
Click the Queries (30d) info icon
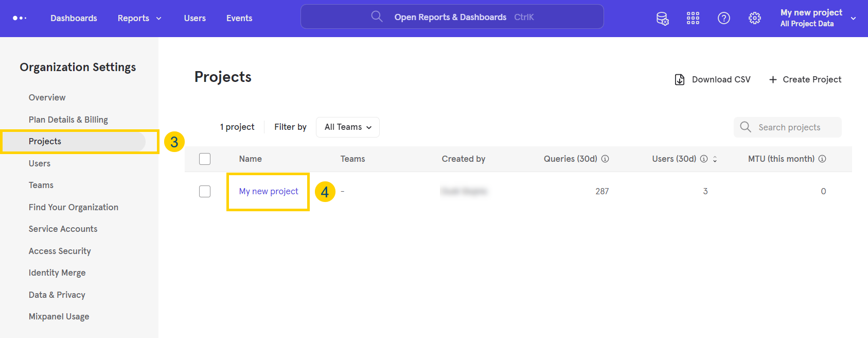coord(605,159)
